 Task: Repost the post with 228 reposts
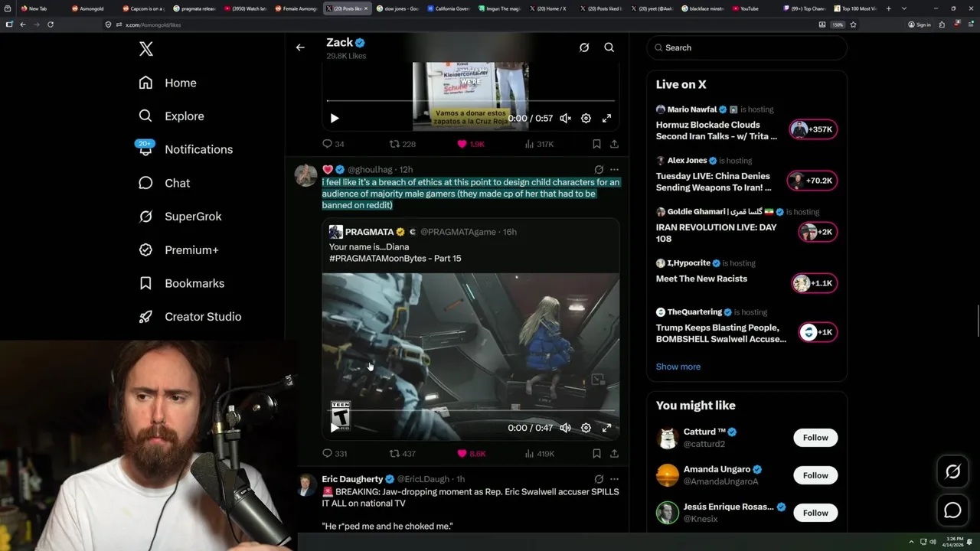pos(403,144)
